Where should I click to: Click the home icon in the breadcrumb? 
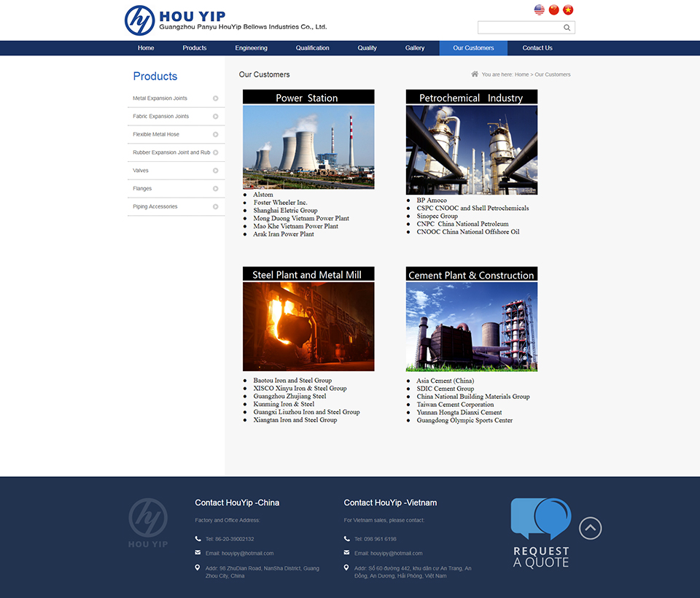tap(475, 74)
